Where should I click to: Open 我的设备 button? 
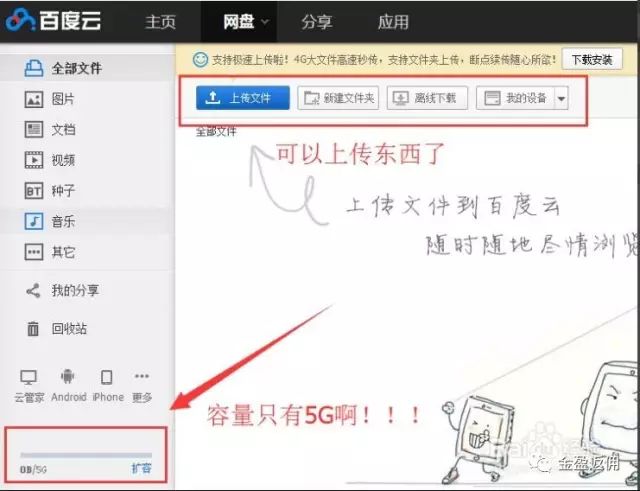click(516, 98)
